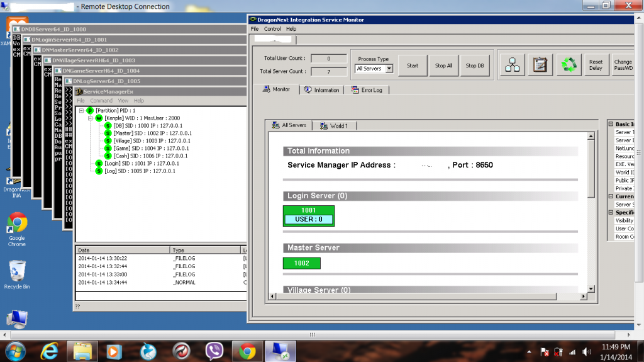Launch Internet Explorer from taskbar
644x362 pixels.
pos(49,352)
